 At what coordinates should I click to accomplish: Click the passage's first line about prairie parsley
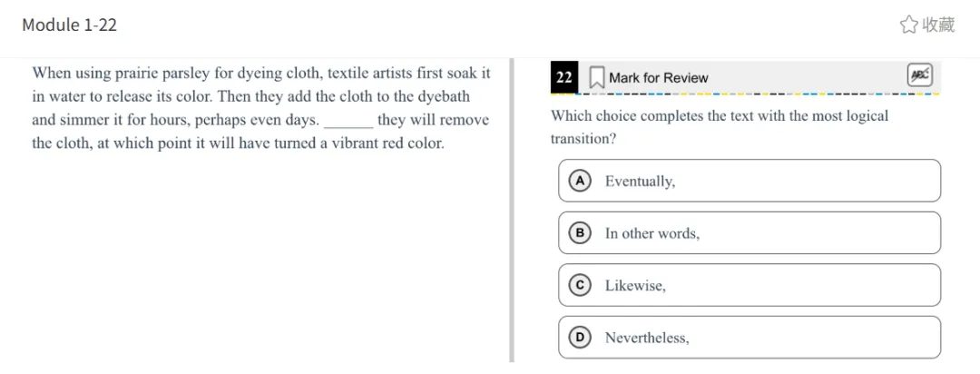[x=260, y=74]
